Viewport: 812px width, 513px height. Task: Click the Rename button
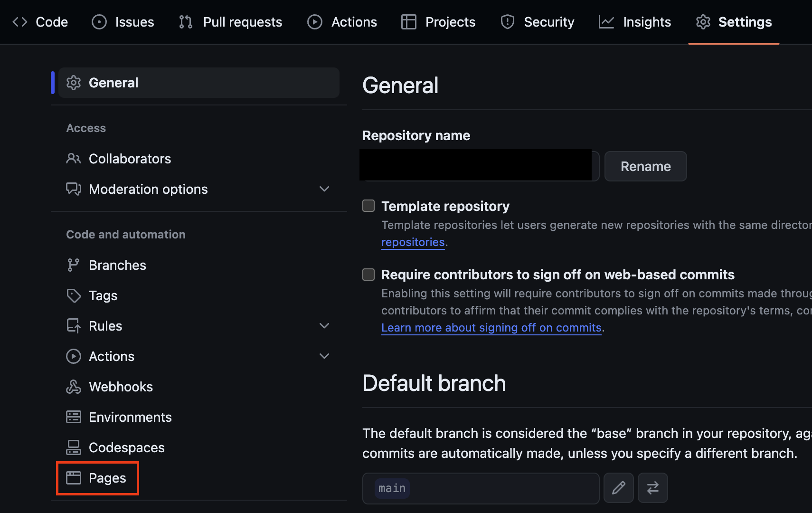click(645, 166)
